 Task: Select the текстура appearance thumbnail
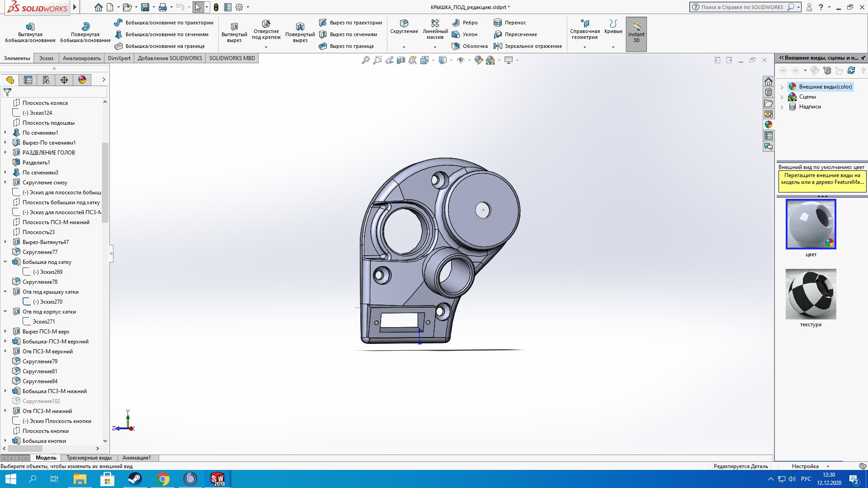coord(811,294)
